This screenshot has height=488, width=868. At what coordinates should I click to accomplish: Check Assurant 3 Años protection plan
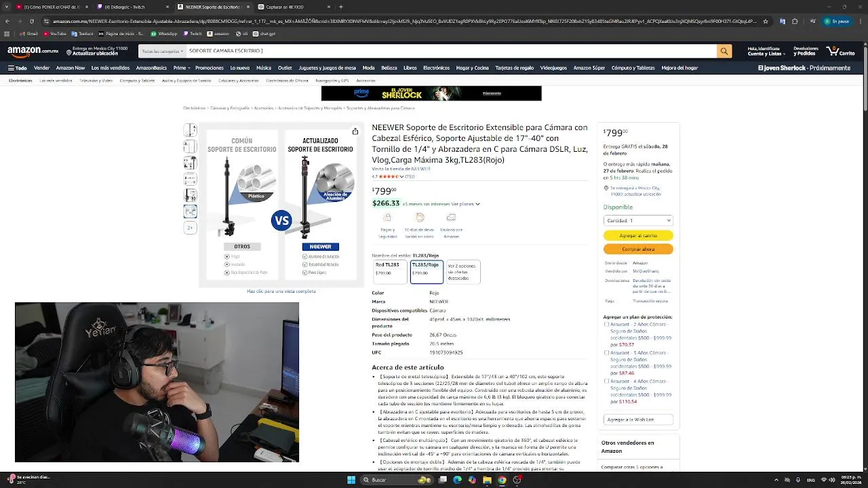(x=606, y=352)
